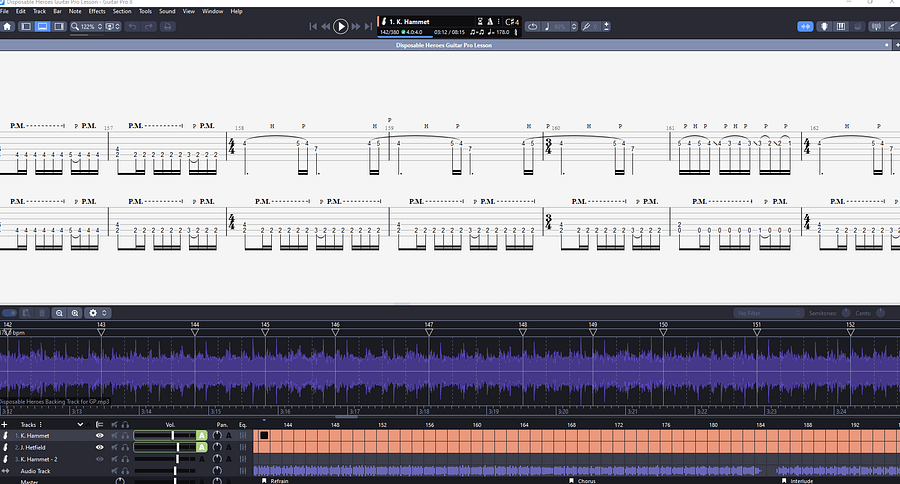Open the Sound menu
900x484 pixels.
[x=167, y=11]
